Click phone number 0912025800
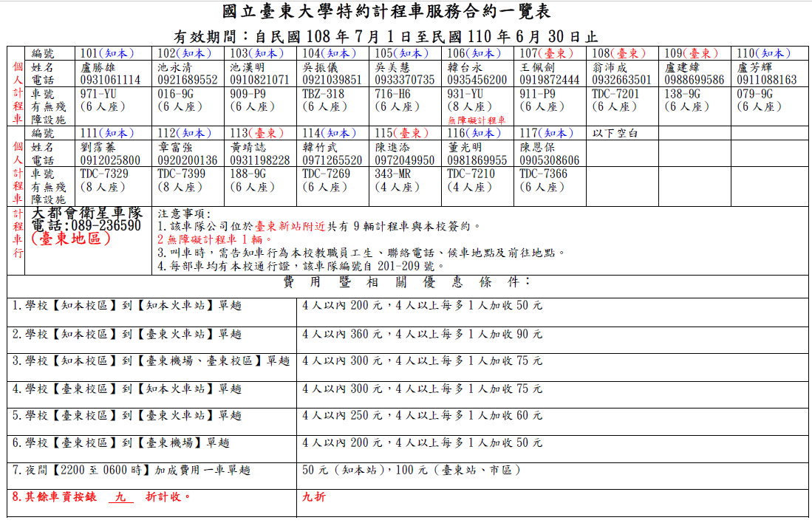This screenshot has width=812, height=523. (x=110, y=160)
